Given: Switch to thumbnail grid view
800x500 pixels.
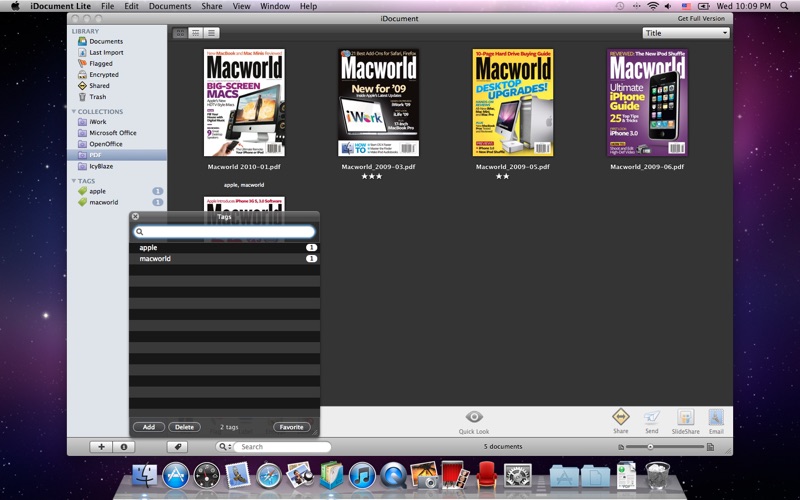Looking at the screenshot, I should point(180,33).
